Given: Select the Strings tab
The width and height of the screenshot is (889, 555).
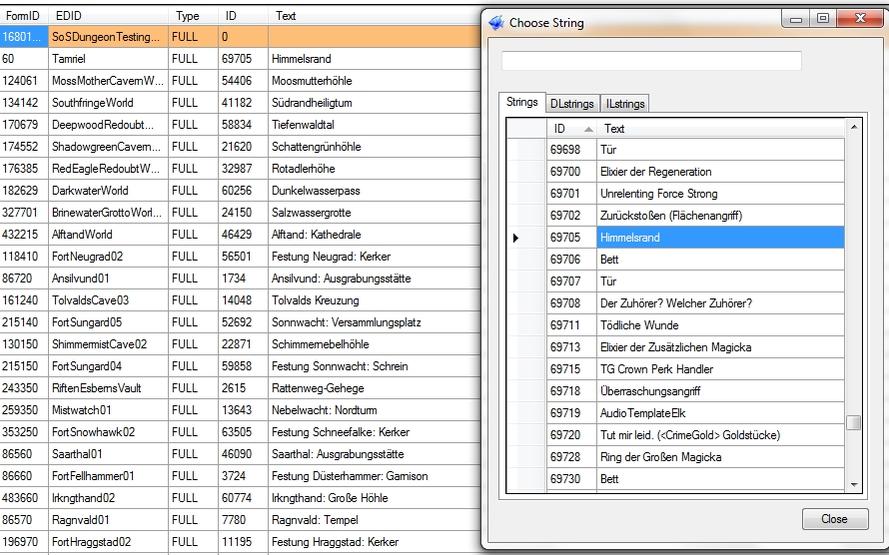Looking at the screenshot, I should 522,102.
